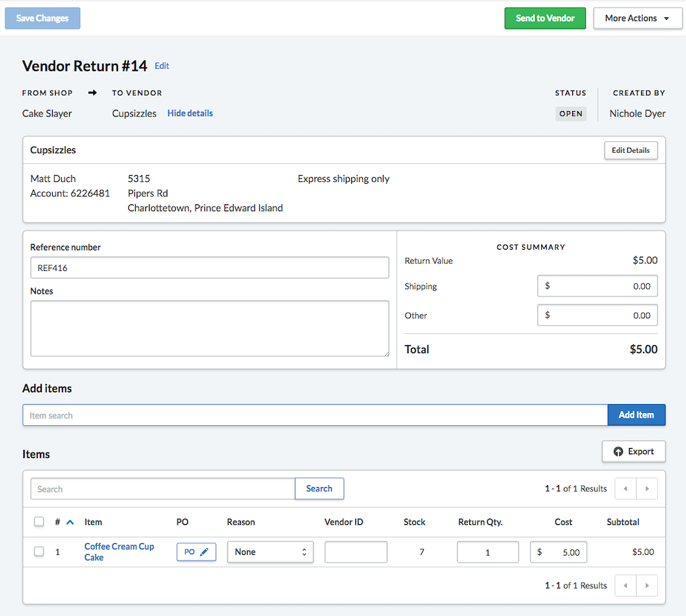Screen dimensions: 686x616
Task: Click the Return Value $5.00 amount
Action: (x=645, y=260)
